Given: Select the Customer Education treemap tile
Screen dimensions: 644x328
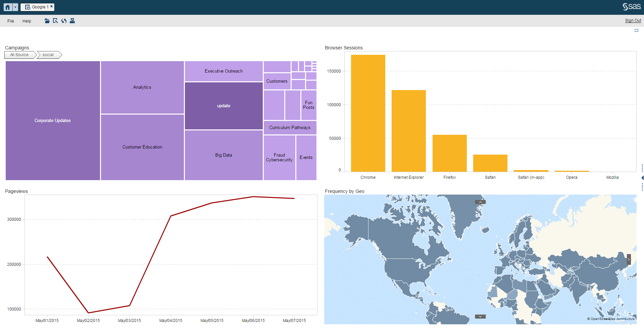Looking at the screenshot, I should coord(142,147).
